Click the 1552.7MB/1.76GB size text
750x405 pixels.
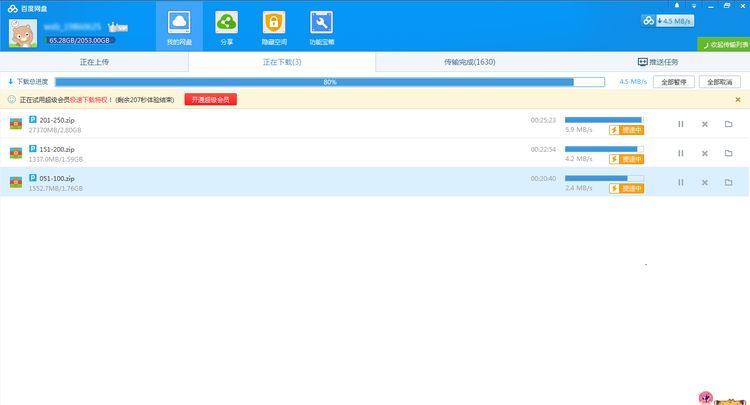pyautogui.click(x=55, y=188)
